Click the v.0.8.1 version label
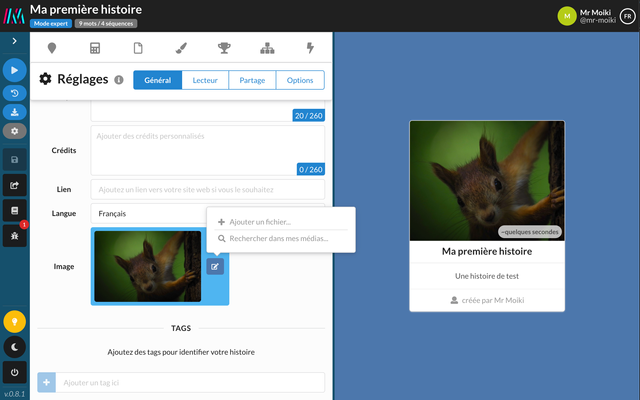The height and width of the screenshot is (400, 640). click(x=14, y=394)
